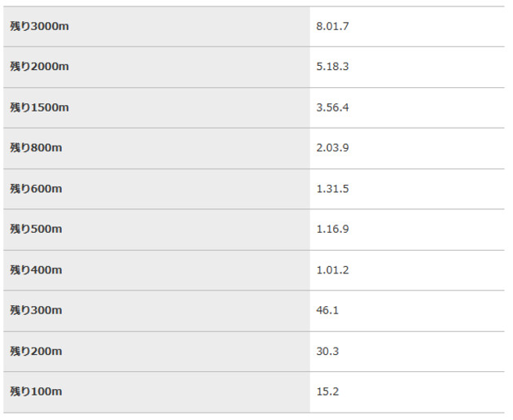
Task: Select the 5.18.3 time cell
Action: [x=332, y=67]
